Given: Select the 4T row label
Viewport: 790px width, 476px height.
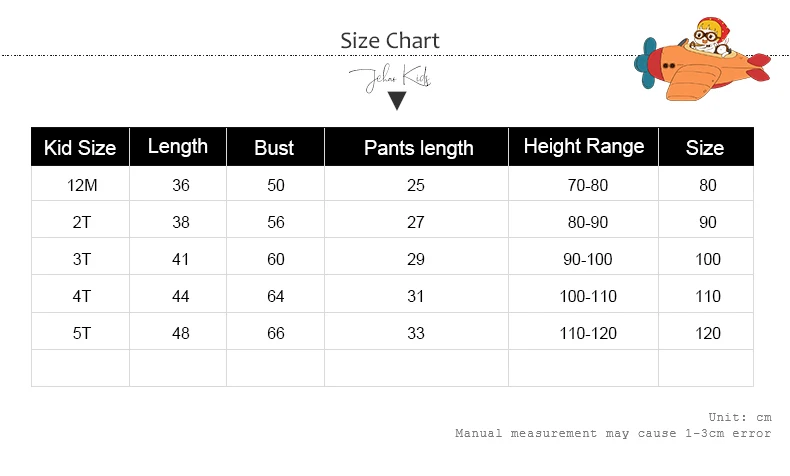Looking at the screenshot, I should (82, 296).
